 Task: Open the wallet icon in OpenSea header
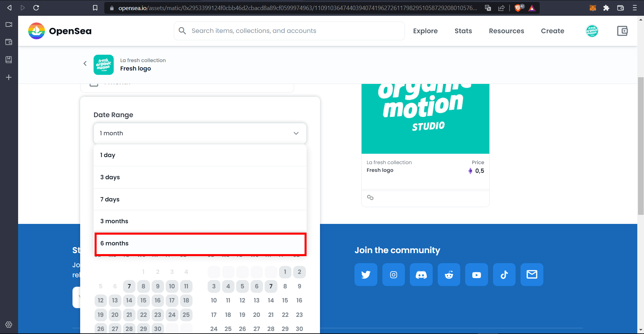coord(622,31)
